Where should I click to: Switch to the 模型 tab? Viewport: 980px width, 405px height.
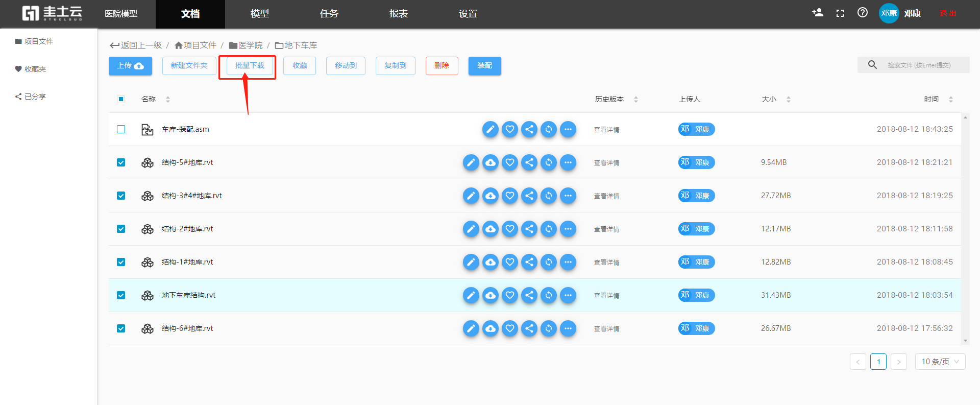[x=260, y=14]
